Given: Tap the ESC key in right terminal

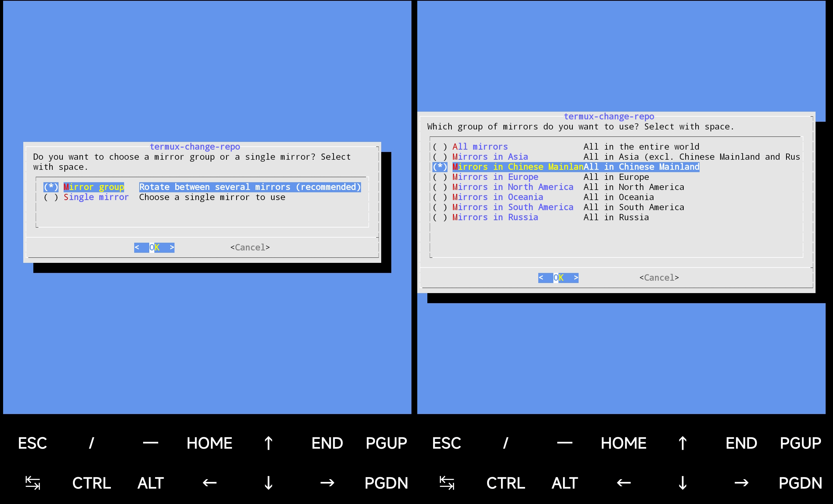Looking at the screenshot, I should pos(447,443).
